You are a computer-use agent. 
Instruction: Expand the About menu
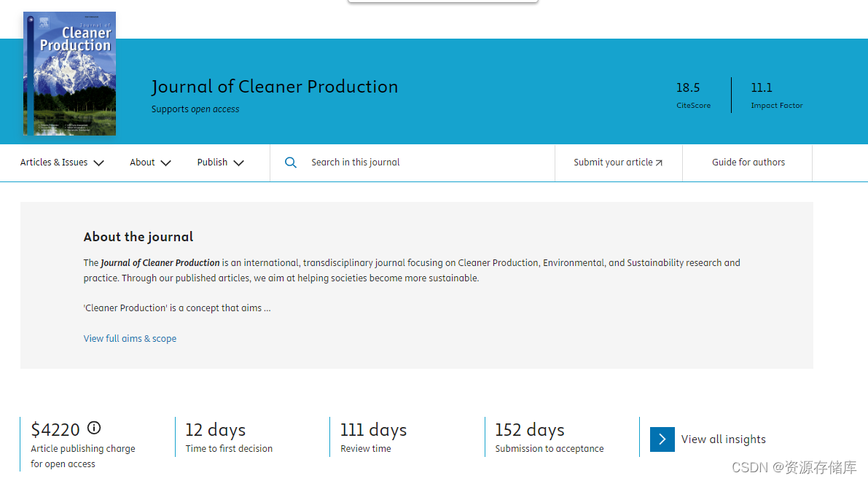pos(151,163)
